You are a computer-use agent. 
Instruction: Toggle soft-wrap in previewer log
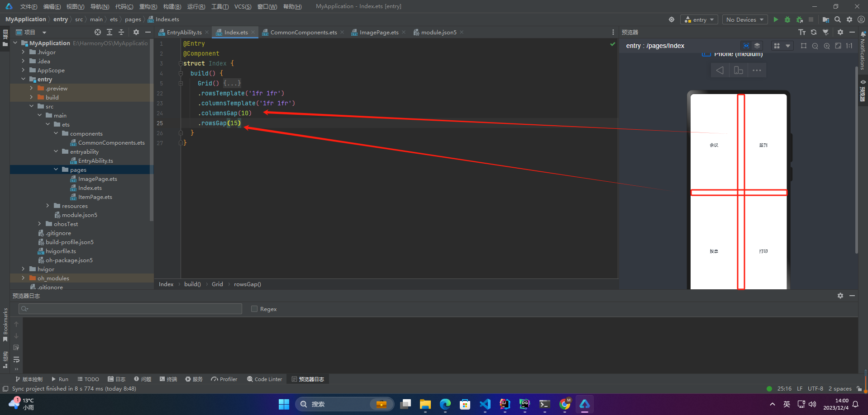pyautogui.click(x=16, y=359)
